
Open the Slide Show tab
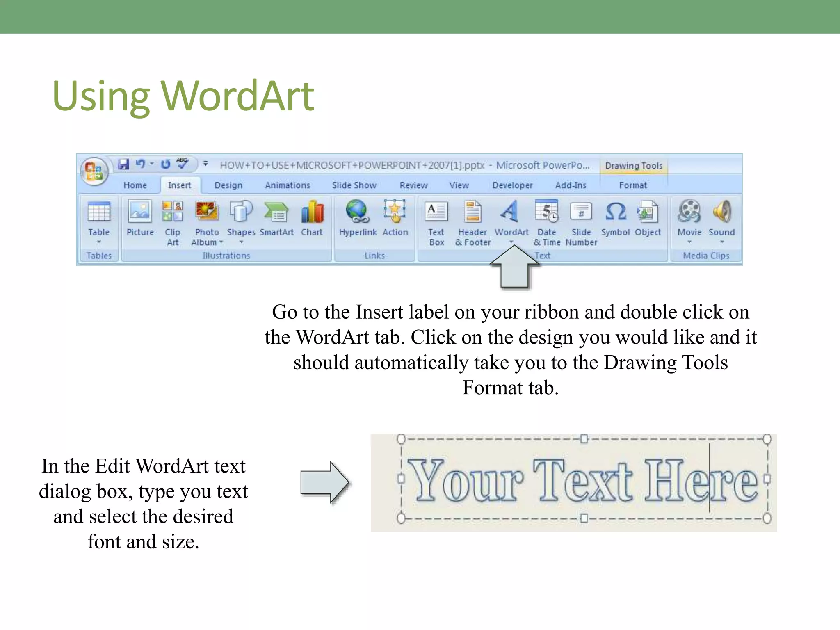coord(354,185)
